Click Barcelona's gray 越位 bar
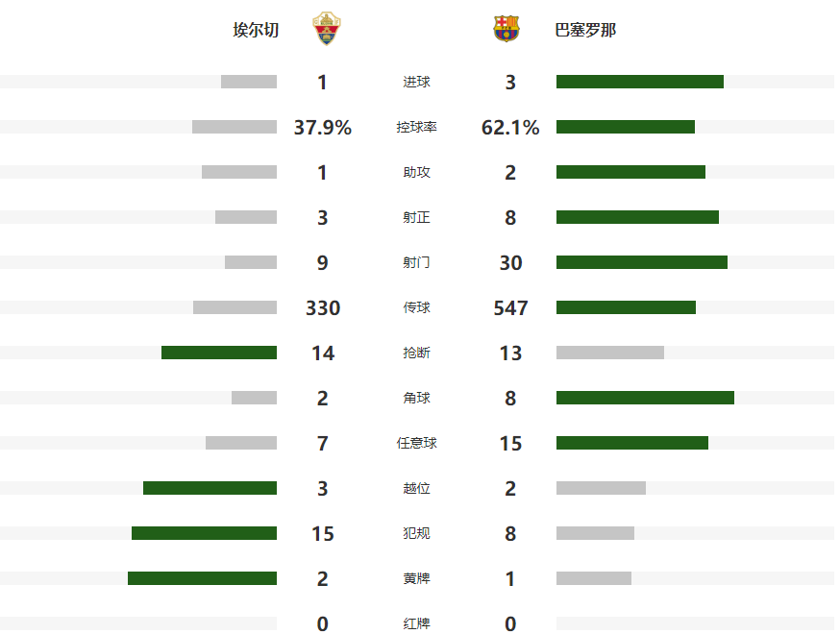The height and width of the screenshot is (634, 840). [x=601, y=488]
